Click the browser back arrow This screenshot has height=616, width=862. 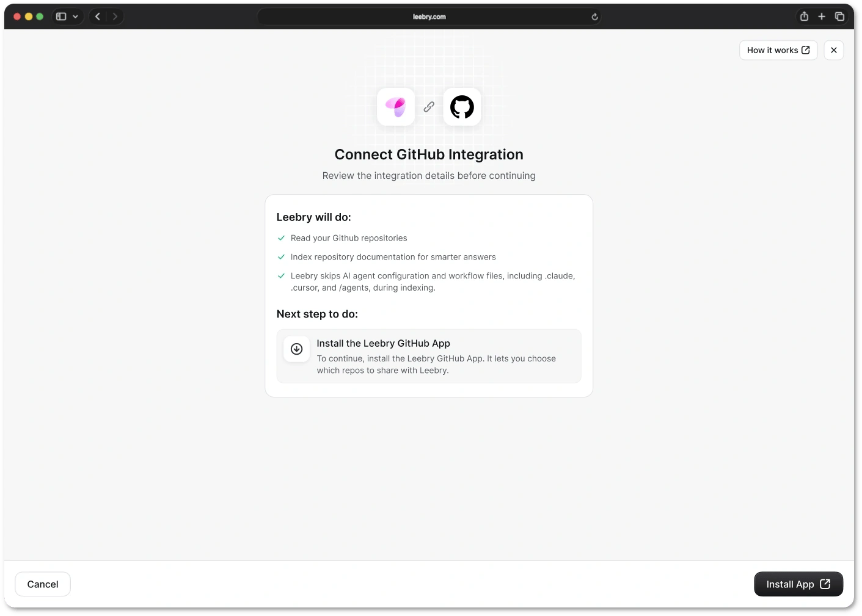coord(98,16)
